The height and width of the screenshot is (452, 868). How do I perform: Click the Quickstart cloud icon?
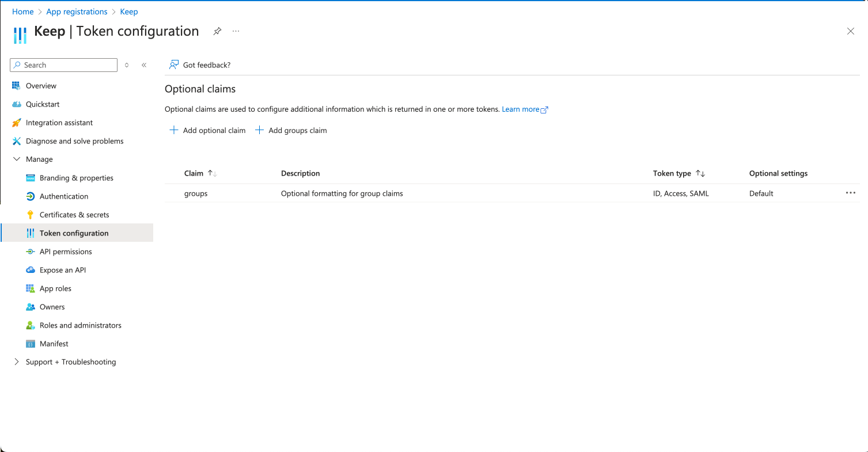(16, 104)
